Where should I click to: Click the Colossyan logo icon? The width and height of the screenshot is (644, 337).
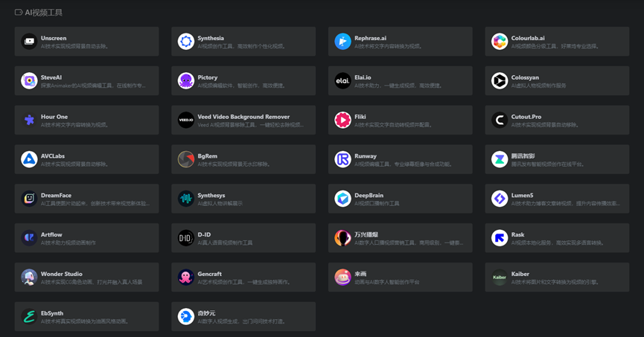pyautogui.click(x=500, y=81)
